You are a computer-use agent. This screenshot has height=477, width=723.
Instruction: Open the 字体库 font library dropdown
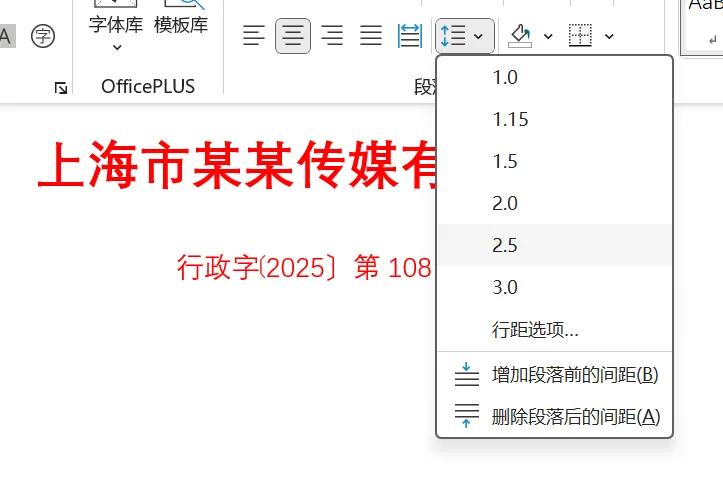point(116,32)
